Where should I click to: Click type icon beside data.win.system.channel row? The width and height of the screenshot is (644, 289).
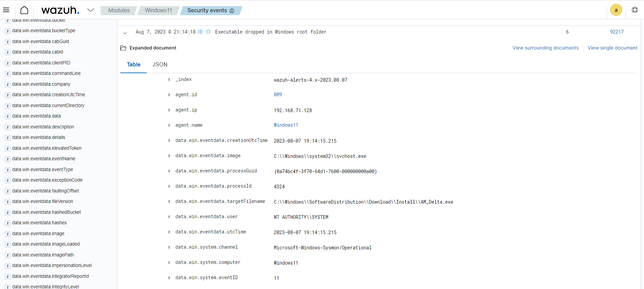click(169, 247)
